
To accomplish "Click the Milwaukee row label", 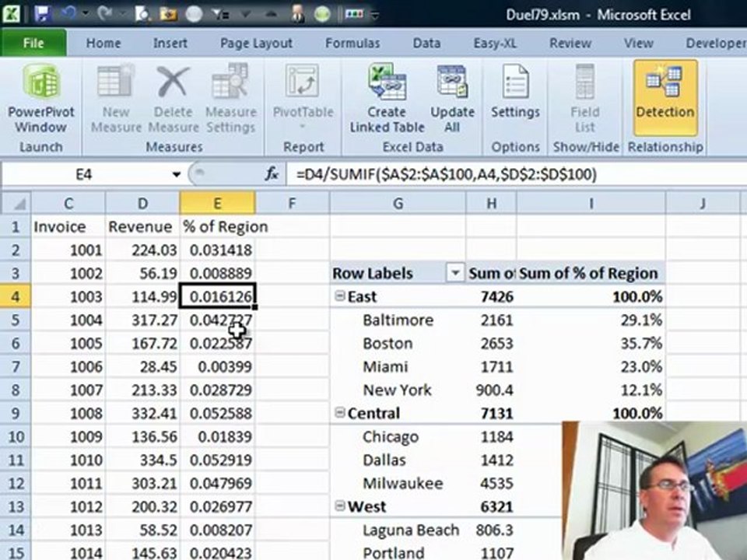I will pyautogui.click(x=402, y=483).
